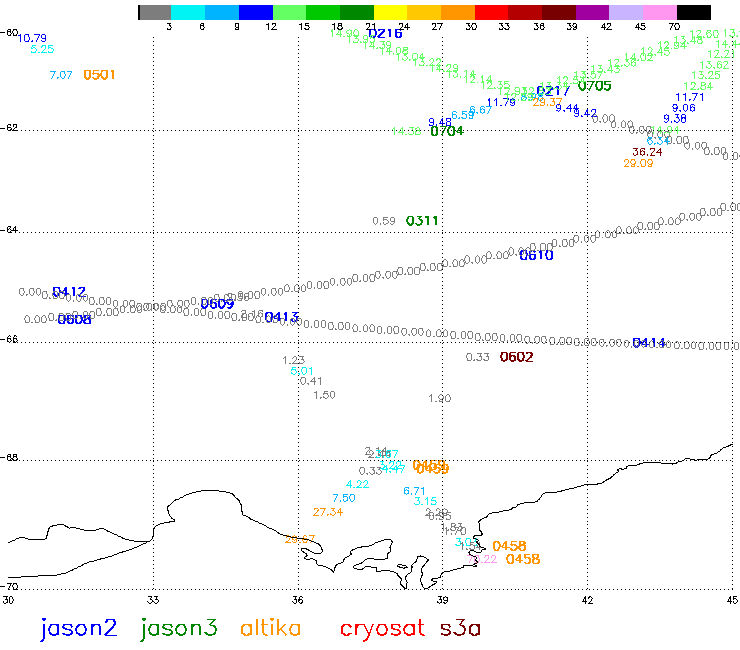This screenshot has height=650, width=740.
Task: Click the blue 0217 track label
Action: tap(553, 91)
